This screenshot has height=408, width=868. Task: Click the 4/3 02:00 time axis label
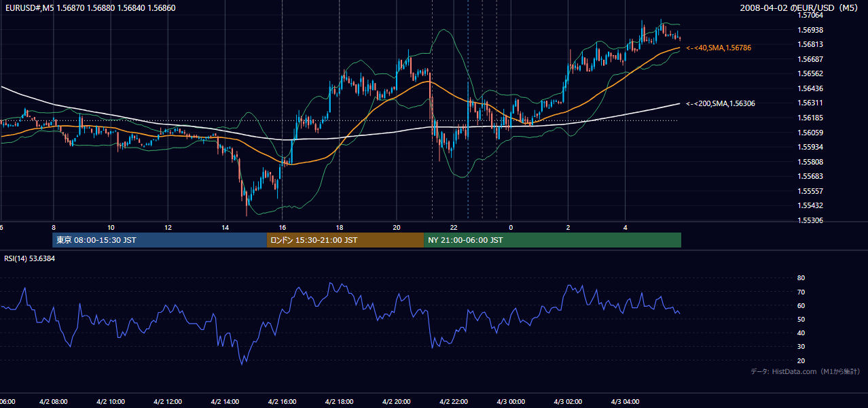click(x=568, y=401)
